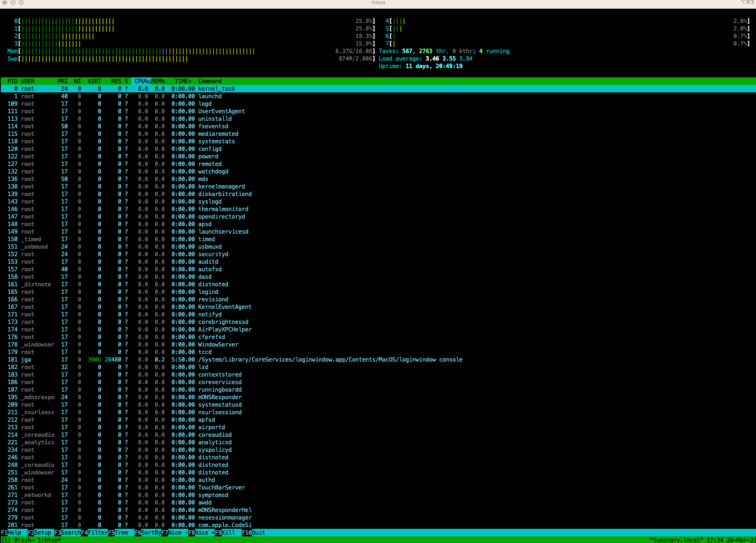This screenshot has width=756, height=543.
Task: Sort processes by the Command column
Action: pyautogui.click(x=209, y=81)
